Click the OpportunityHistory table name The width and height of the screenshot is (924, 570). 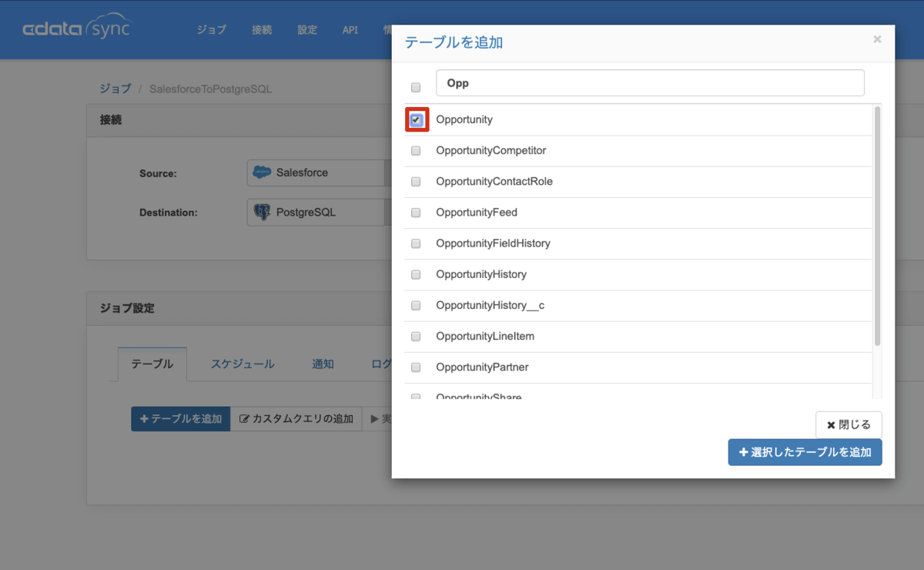coord(481,274)
